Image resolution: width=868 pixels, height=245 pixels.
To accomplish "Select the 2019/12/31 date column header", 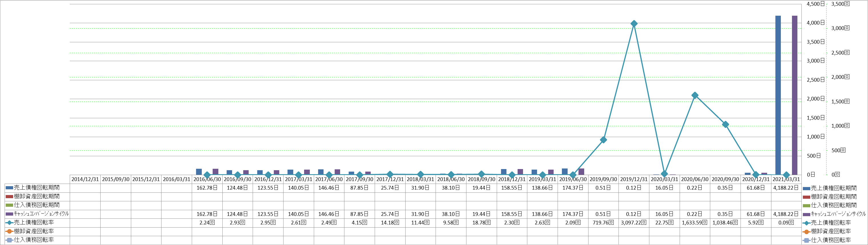I will click(x=634, y=179).
